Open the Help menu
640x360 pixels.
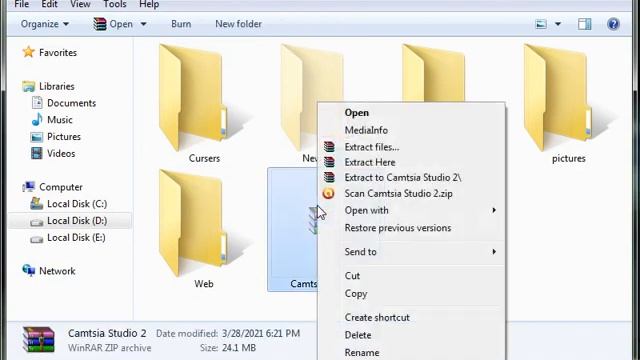(149, 4)
